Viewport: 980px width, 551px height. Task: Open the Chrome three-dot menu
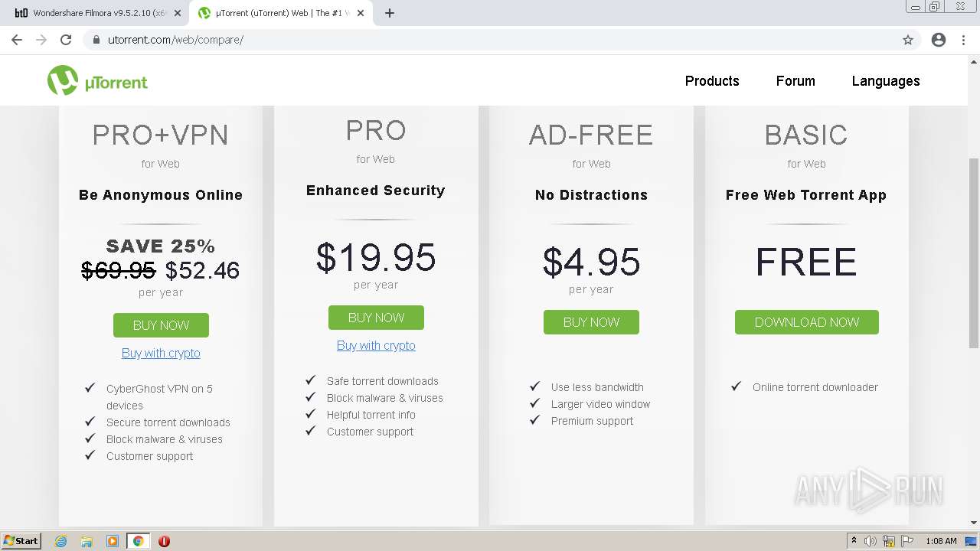(963, 40)
